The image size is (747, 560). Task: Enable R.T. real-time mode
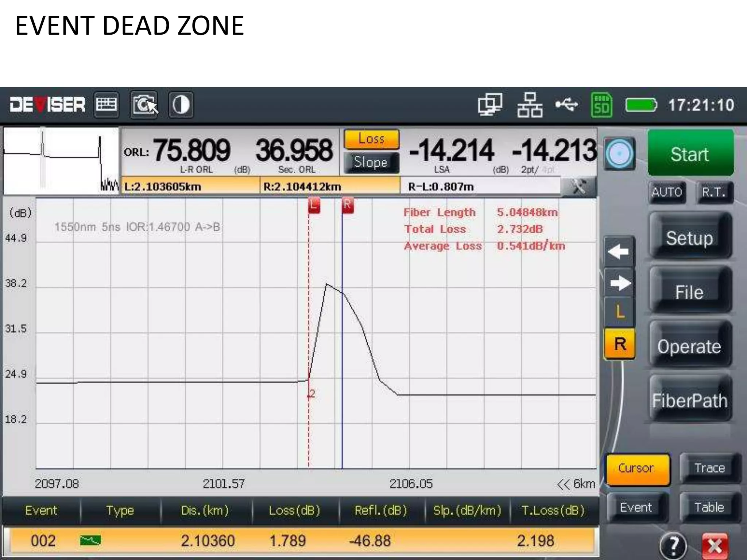pos(714,192)
